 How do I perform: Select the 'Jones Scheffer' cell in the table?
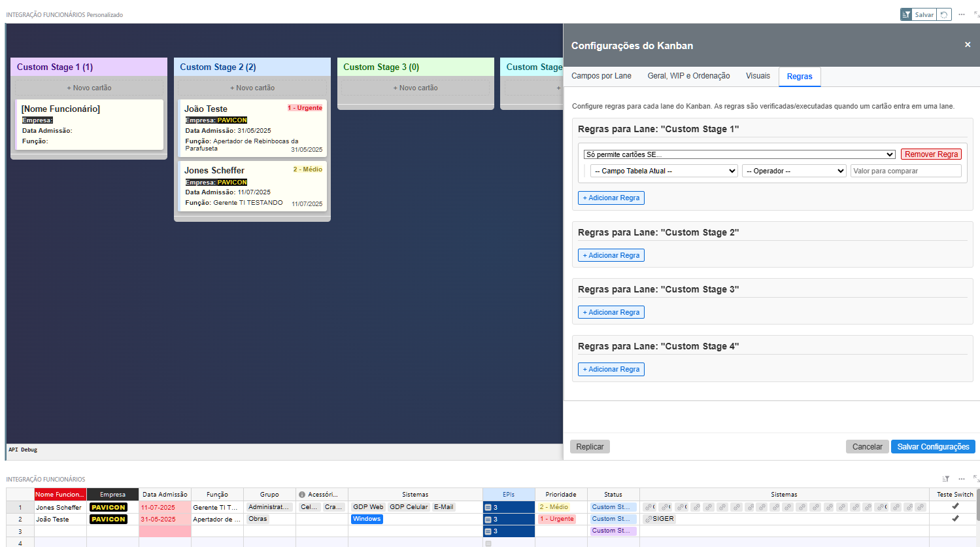60,507
